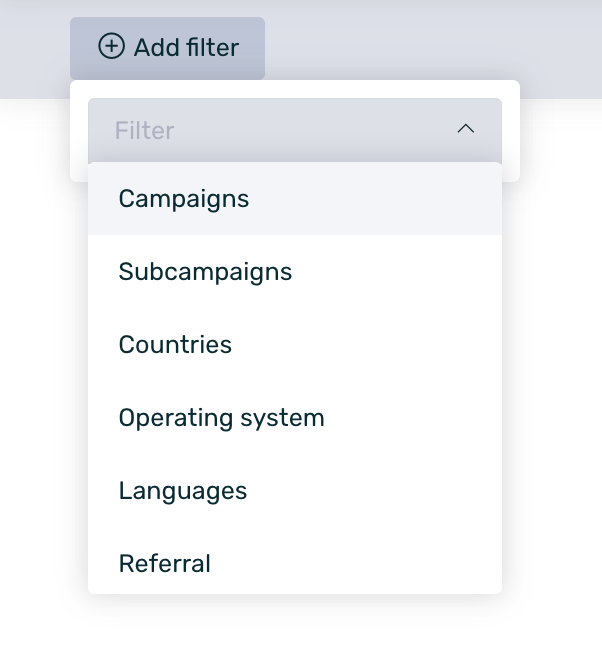Collapse the Filter dropdown using the chevron arrow

[465, 130]
